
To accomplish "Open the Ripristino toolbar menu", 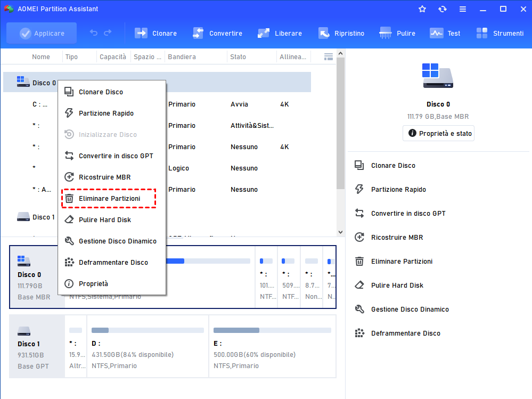I will coord(341,33).
